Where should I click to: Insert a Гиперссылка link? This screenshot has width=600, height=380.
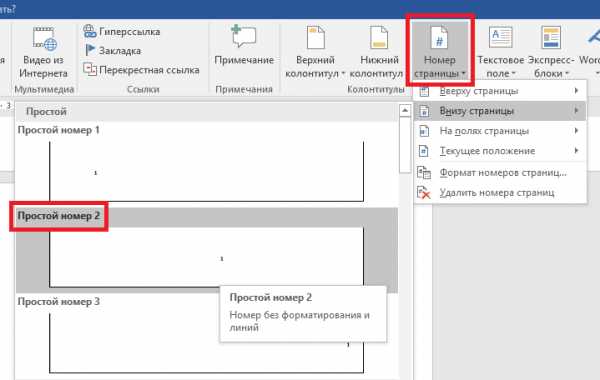coord(122,31)
